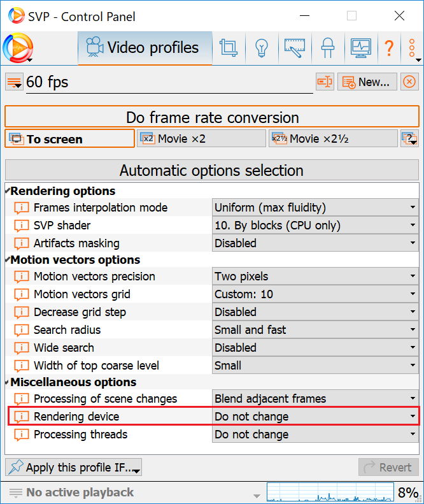The image size is (424, 504).
Task: Select the To screen mode
Action: (69, 139)
